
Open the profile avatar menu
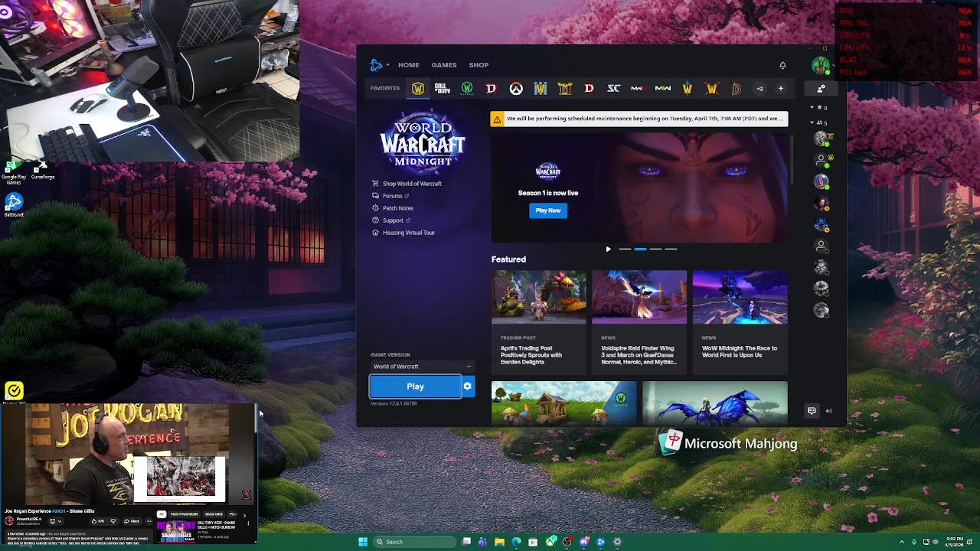click(x=821, y=65)
